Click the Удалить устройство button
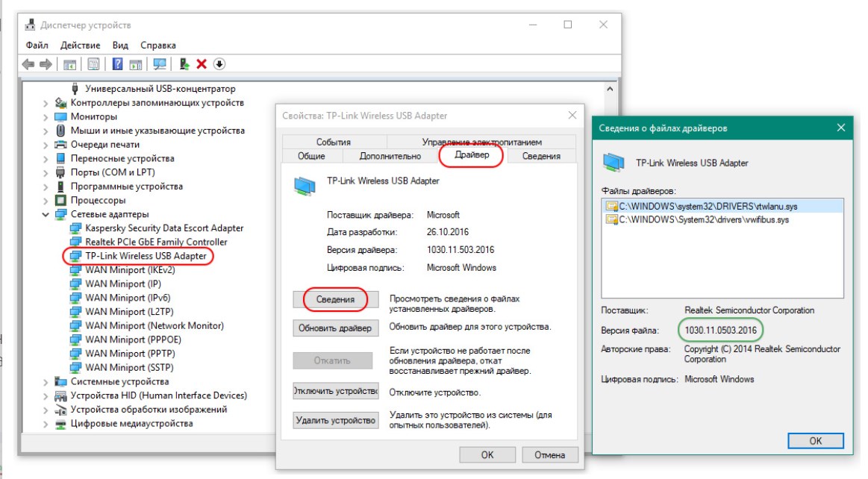This screenshot has width=868, height=479. [335, 420]
